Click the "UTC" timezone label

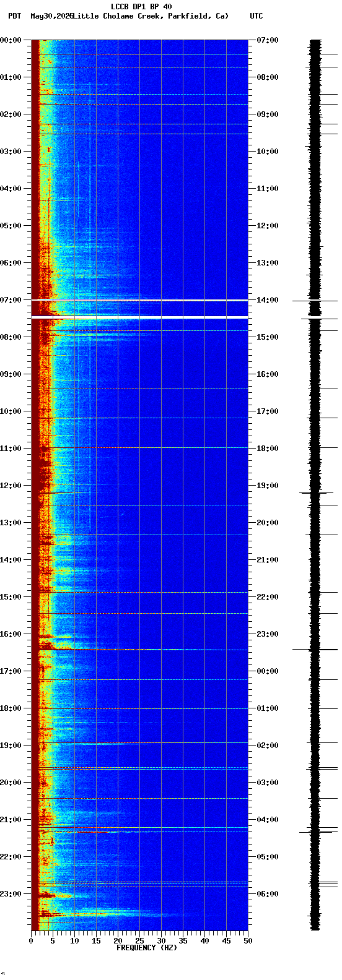256,16
